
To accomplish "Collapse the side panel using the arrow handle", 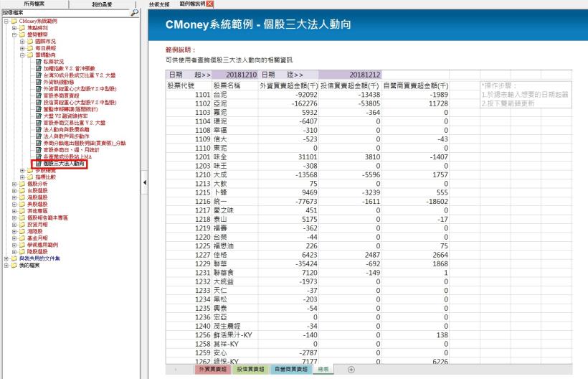I will coord(144,182).
